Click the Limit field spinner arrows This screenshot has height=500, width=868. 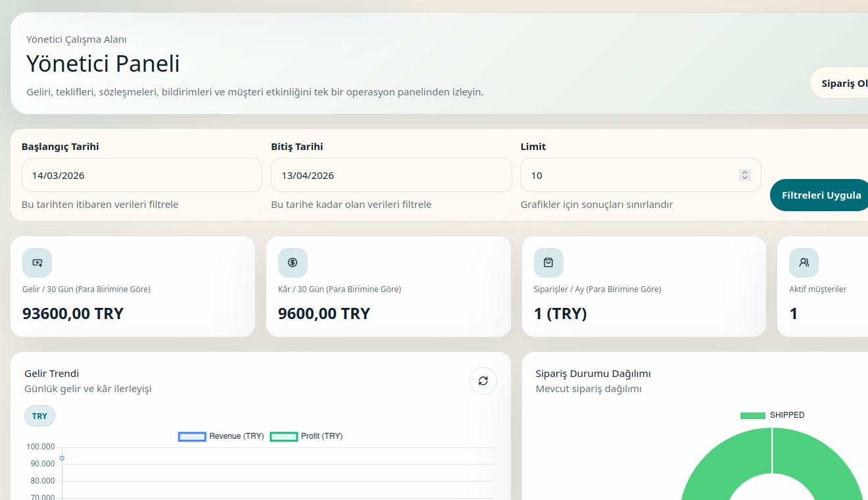pyautogui.click(x=744, y=175)
